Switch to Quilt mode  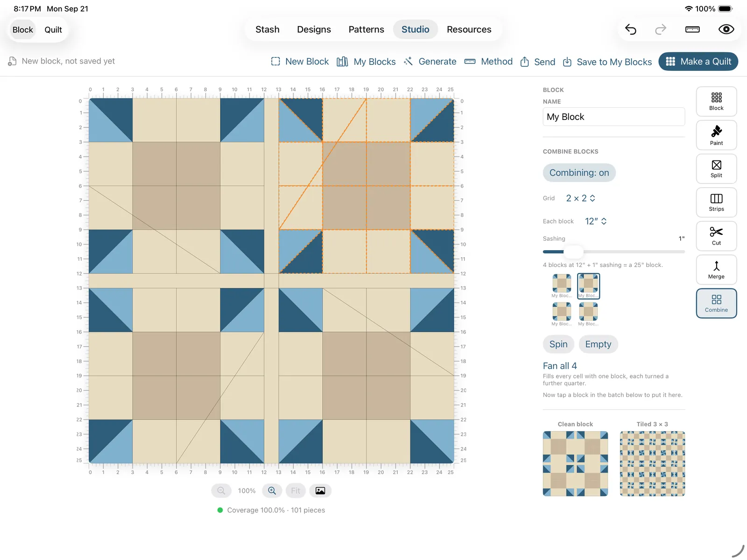tap(53, 29)
